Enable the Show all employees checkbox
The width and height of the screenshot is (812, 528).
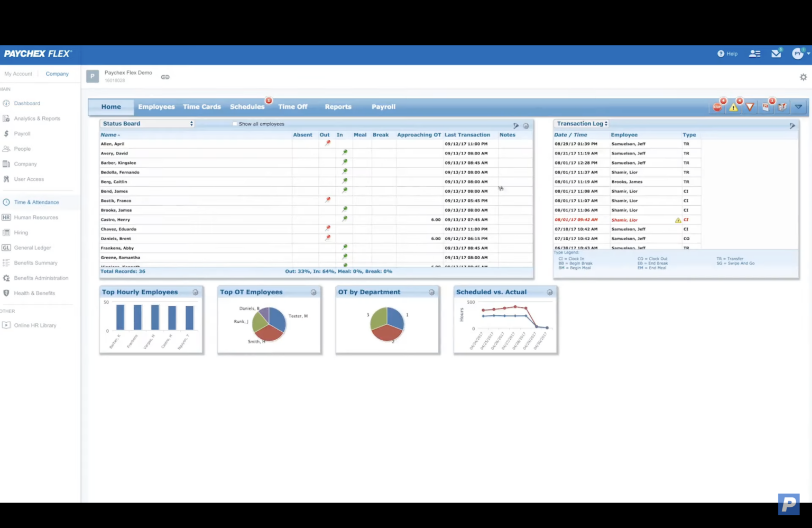pos(235,124)
